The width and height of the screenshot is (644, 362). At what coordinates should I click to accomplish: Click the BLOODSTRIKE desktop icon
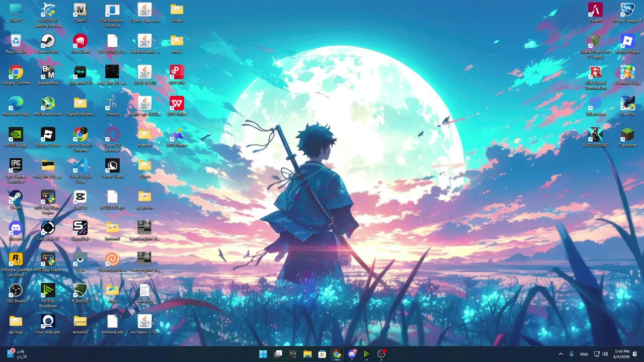595,138
